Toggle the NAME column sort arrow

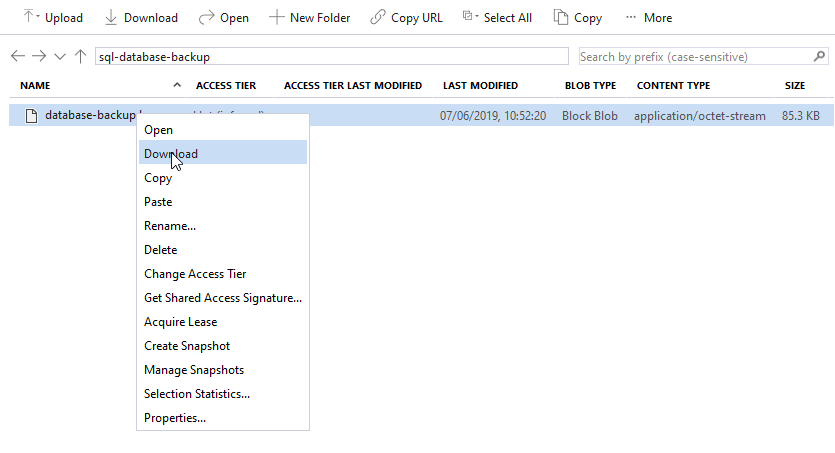(x=177, y=85)
